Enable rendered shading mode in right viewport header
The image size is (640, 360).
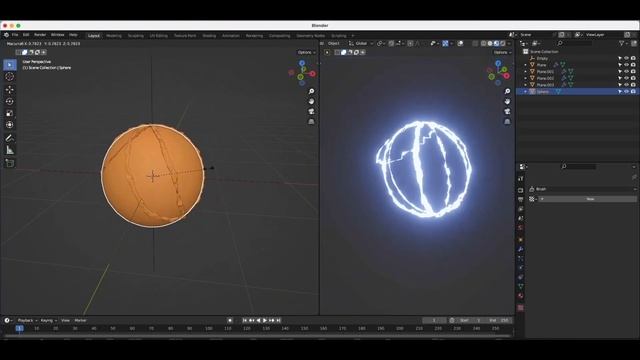coord(503,43)
